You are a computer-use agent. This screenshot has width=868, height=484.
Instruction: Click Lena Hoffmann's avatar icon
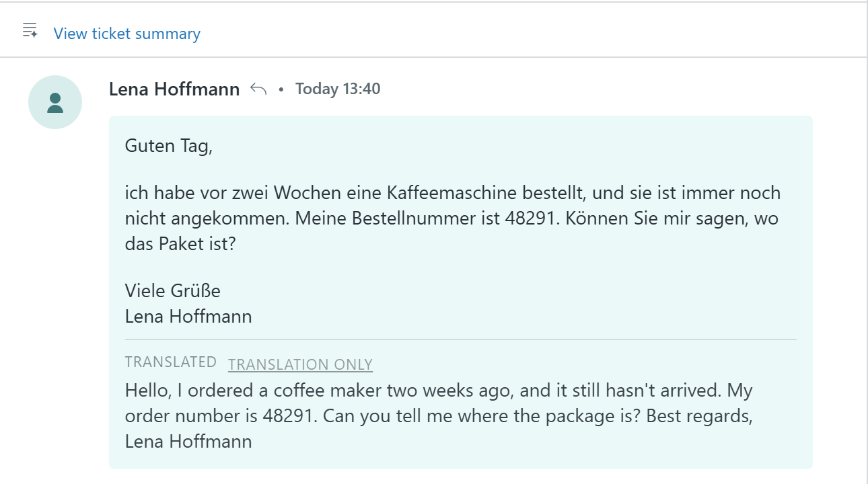(55, 102)
